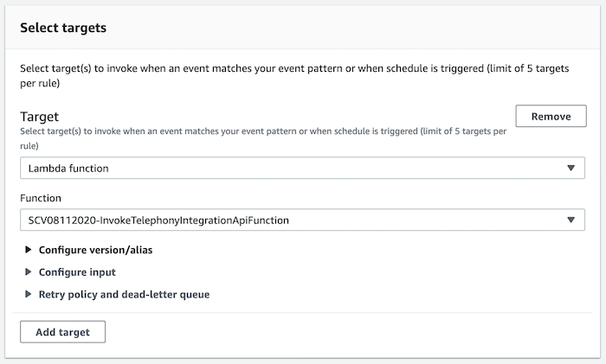The width and height of the screenshot is (606, 364).
Task: Open the Configure input section label
Action: [77, 272]
